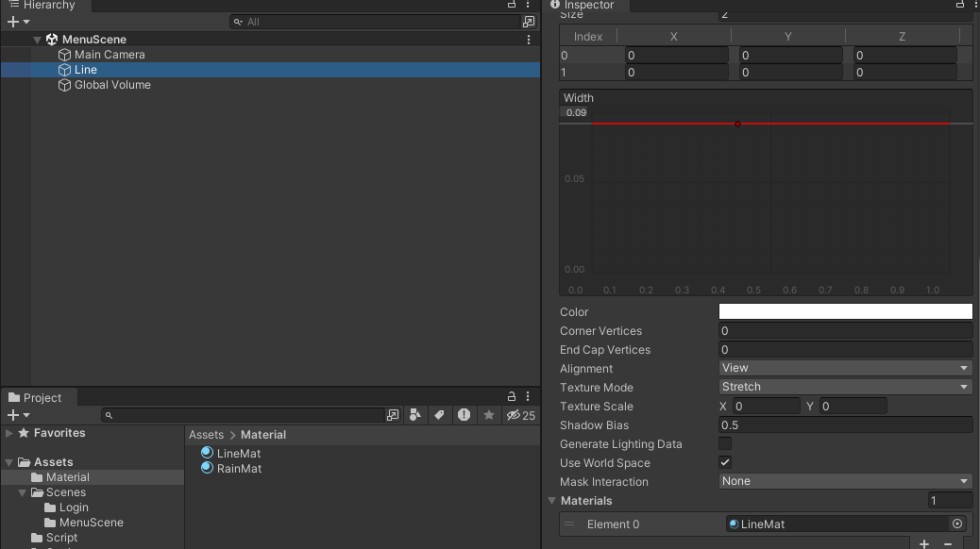Click the LineMat material slot
Screen dimensions: 980x549
[x=837, y=524]
